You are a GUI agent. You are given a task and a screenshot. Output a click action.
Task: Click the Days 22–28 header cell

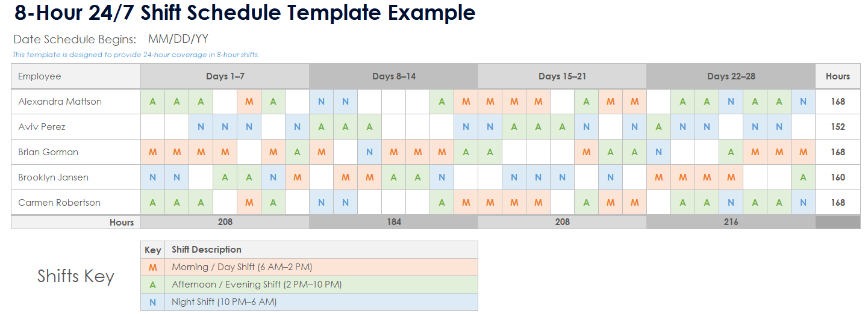coord(731,76)
